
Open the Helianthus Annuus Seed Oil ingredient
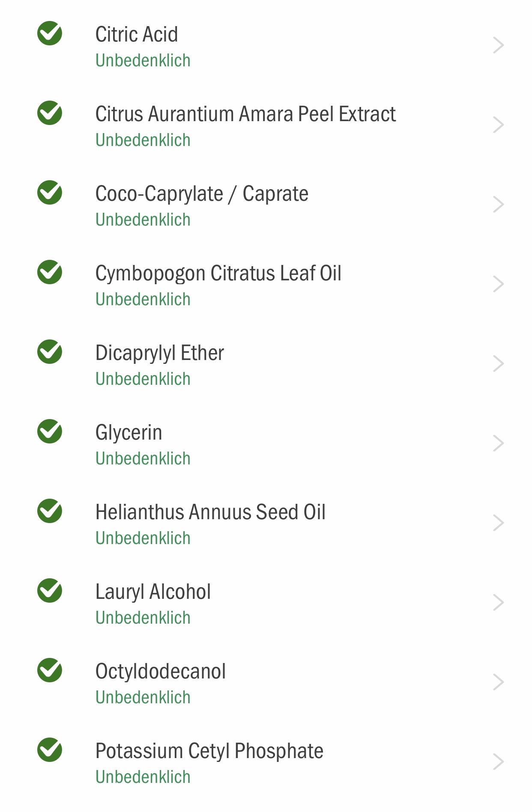(x=266, y=523)
